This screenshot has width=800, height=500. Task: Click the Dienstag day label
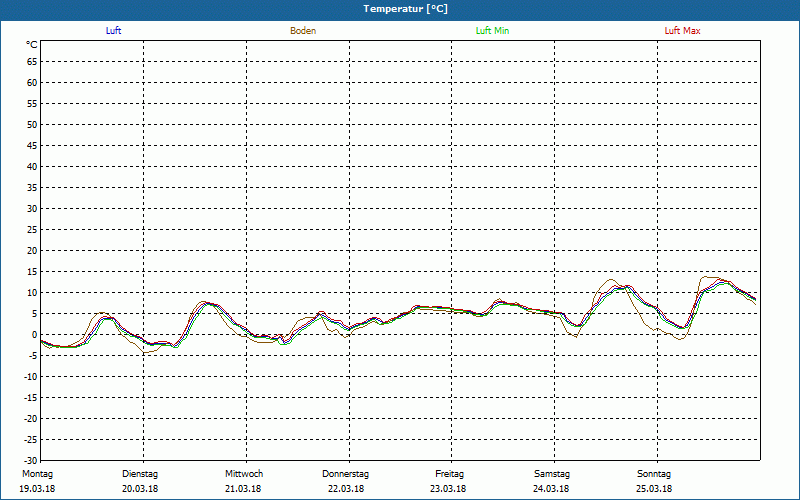point(140,474)
